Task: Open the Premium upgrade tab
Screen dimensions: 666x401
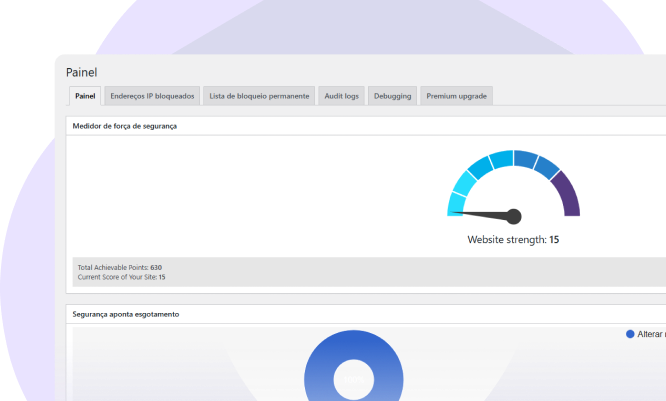Action: (x=456, y=96)
